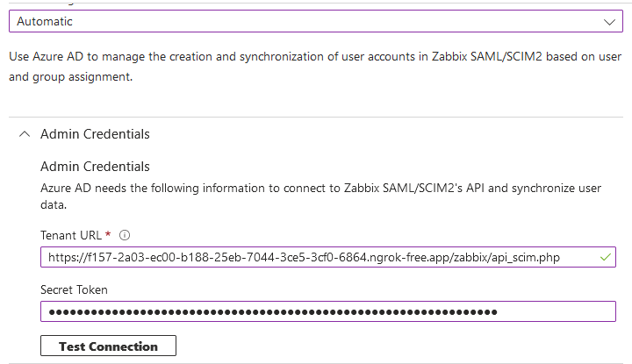Click the 'Automatic' text inside the dropdown
632x364 pixels.
(x=45, y=21)
